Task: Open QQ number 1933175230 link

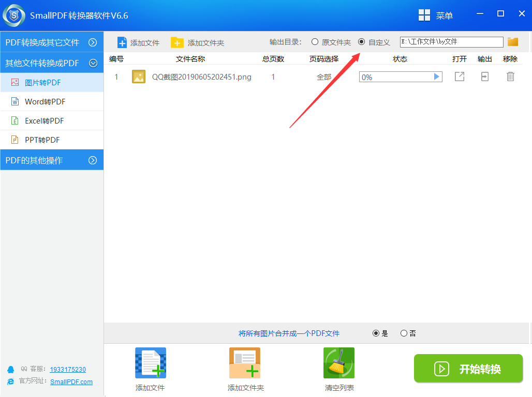Action: point(68,369)
